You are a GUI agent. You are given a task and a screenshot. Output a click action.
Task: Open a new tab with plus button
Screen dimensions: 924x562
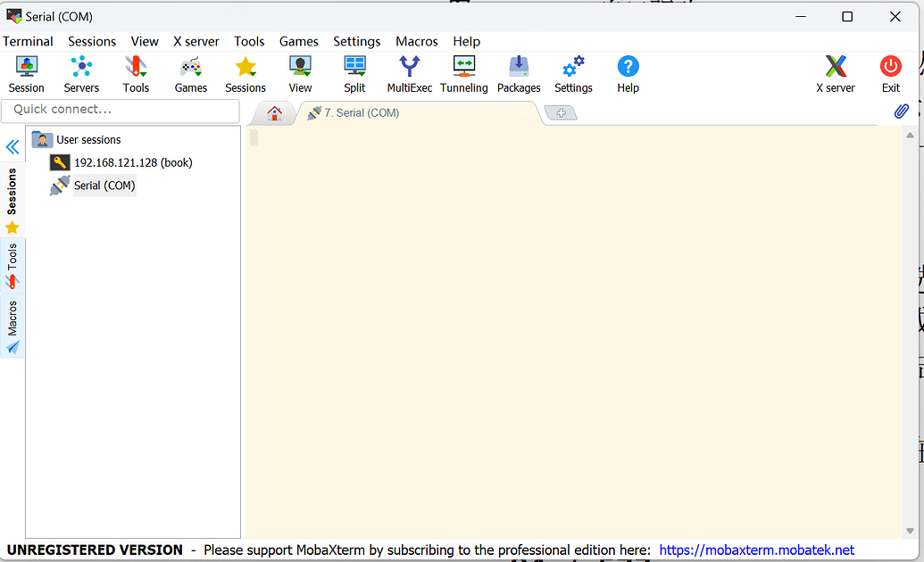click(x=561, y=113)
